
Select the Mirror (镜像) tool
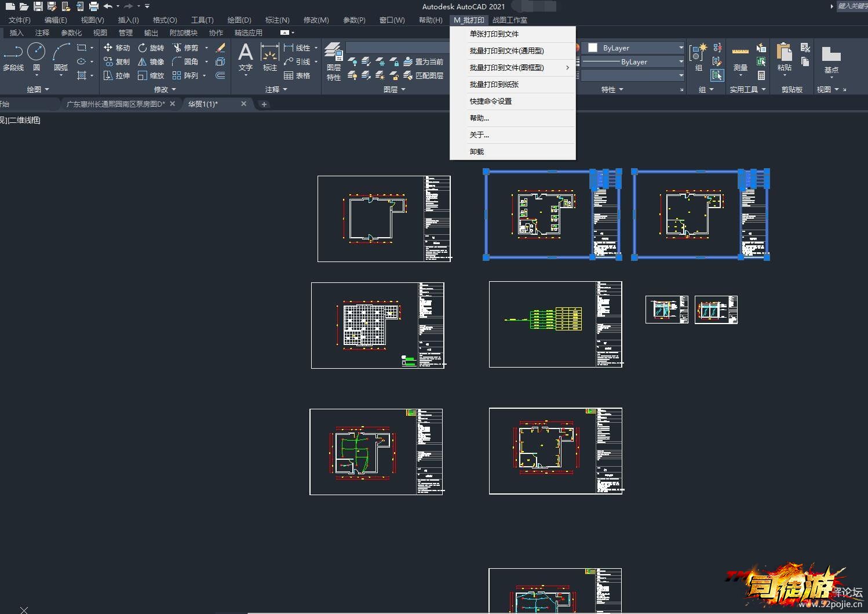pos(151,61)
